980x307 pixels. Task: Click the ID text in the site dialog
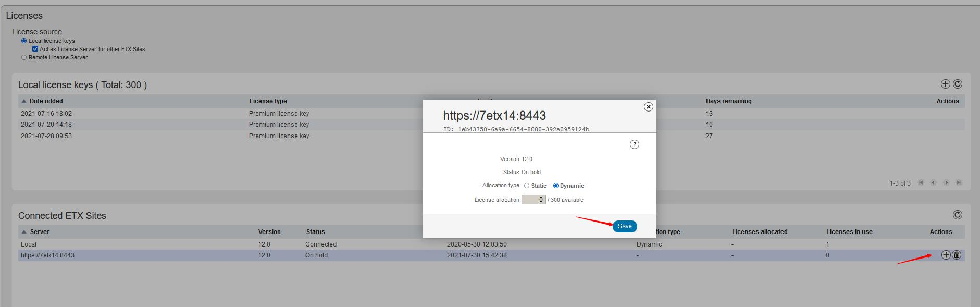(x=516, y=129)
